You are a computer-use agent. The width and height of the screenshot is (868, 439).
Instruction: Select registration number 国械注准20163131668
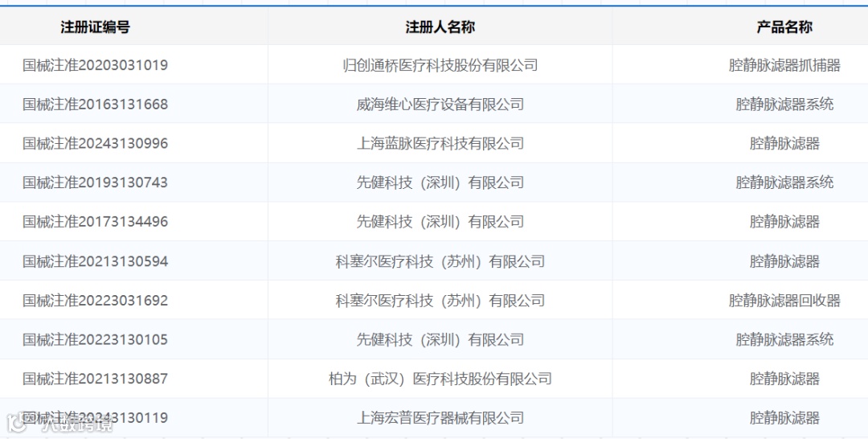(95, 104)
